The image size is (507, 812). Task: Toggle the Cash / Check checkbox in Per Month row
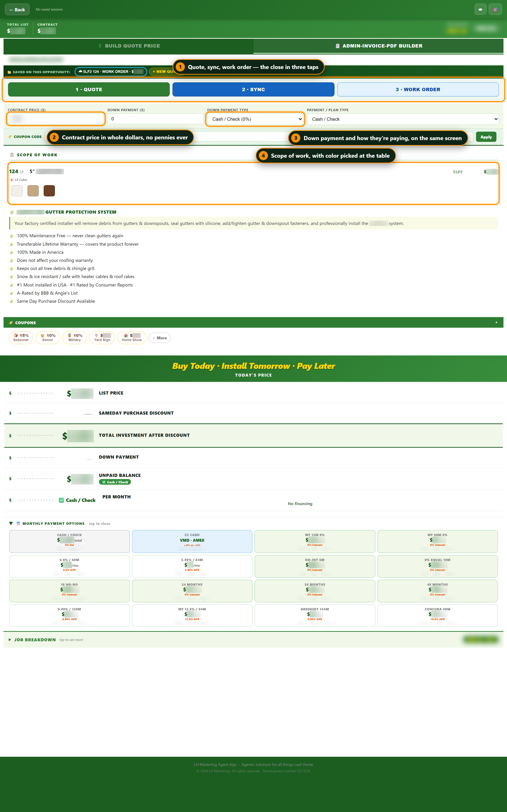(x=61, y=500)
